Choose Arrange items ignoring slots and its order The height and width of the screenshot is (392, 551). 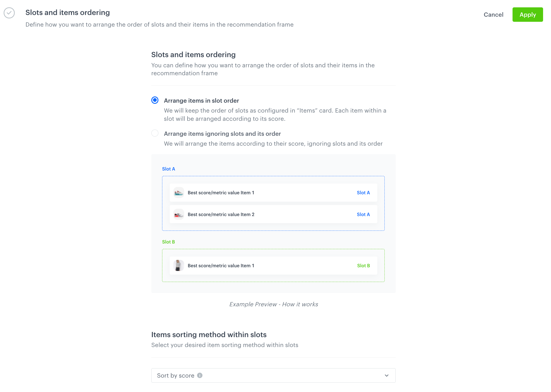click(x=155, y=133)
